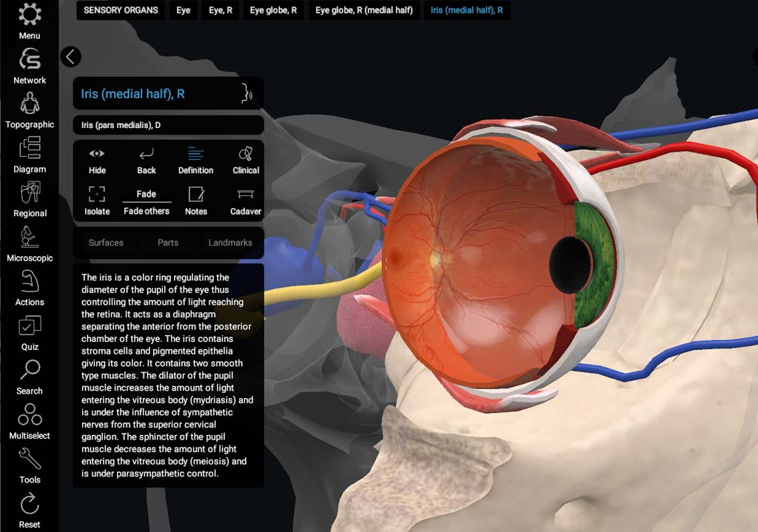The width and height of the screenshot is (758, 532).
Task: Click the green iris in 3D model
Action: [591, 268]
